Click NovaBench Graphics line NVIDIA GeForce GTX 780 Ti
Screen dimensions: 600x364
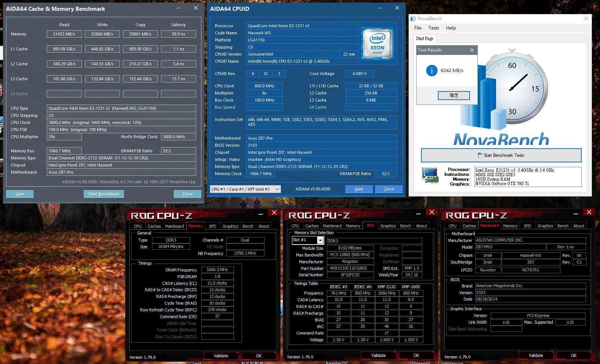pos(502,184)
